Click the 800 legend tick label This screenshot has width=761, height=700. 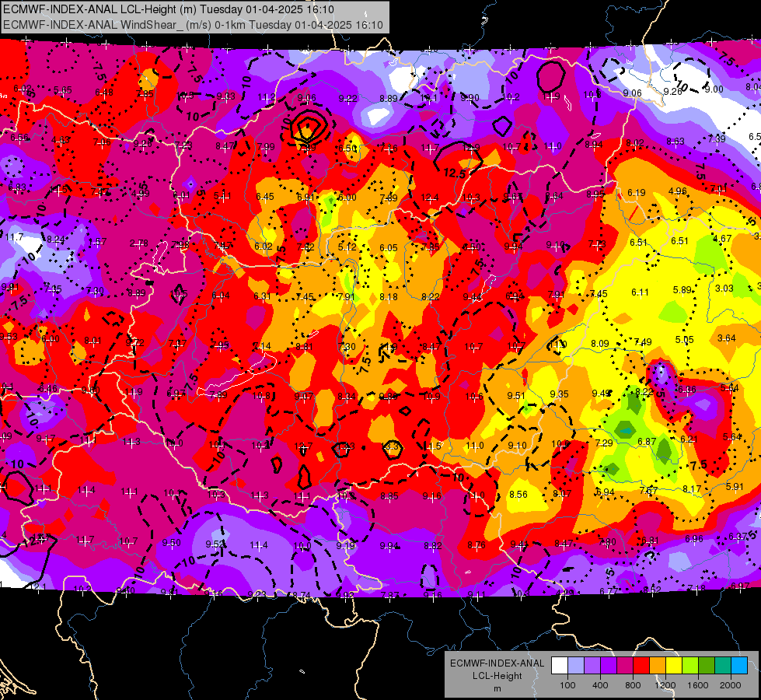tap(633, 685)
